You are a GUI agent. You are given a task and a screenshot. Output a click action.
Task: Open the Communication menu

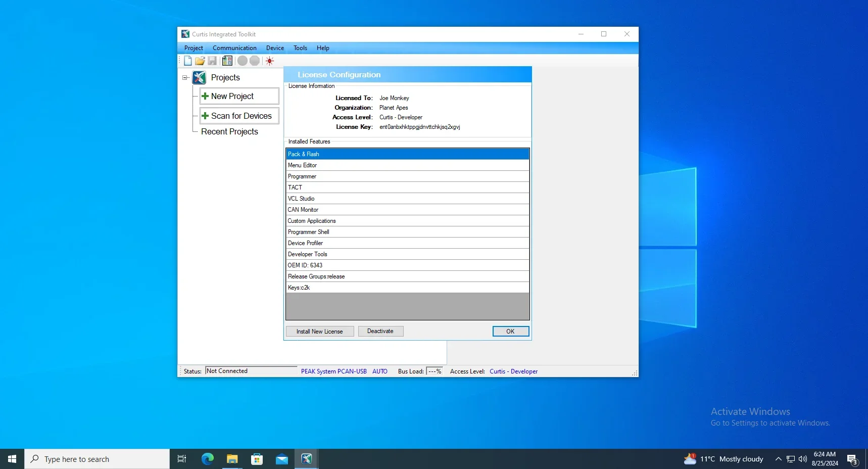tap(234, 48)
